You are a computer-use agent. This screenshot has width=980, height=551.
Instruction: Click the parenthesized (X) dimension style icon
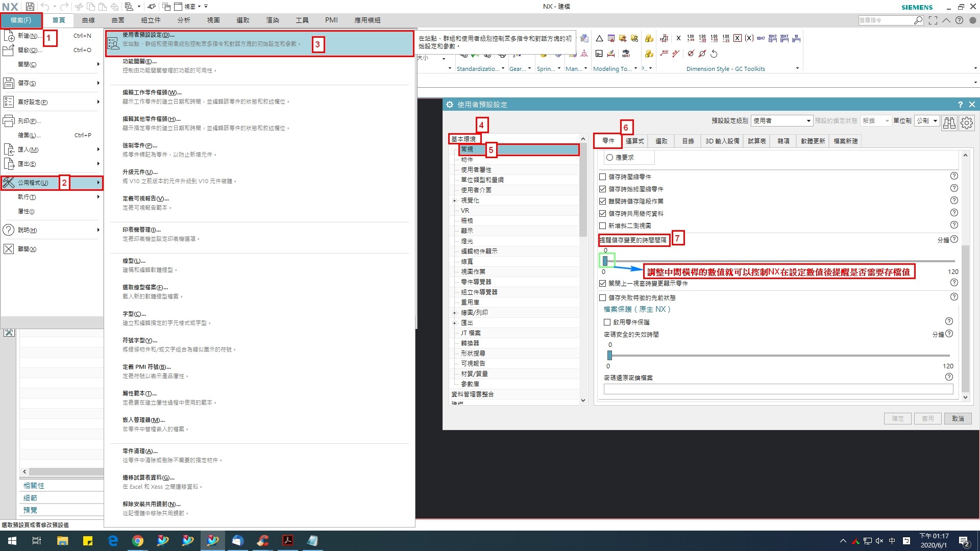click(x=749, y=38)
